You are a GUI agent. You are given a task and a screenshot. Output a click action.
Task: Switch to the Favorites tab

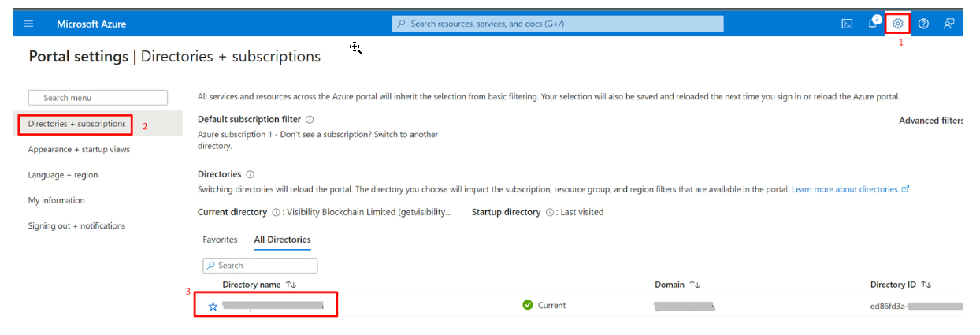[x=220, y=240]
